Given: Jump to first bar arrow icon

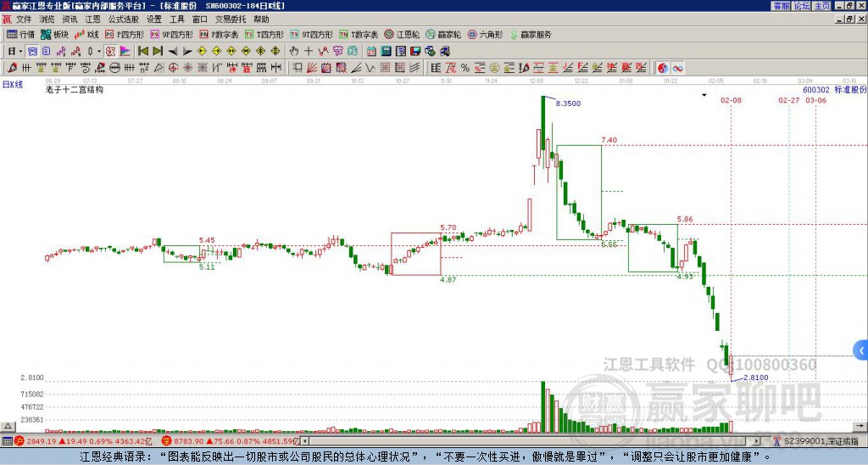Looking at the screenshot, I should click(x=142, y=51).
